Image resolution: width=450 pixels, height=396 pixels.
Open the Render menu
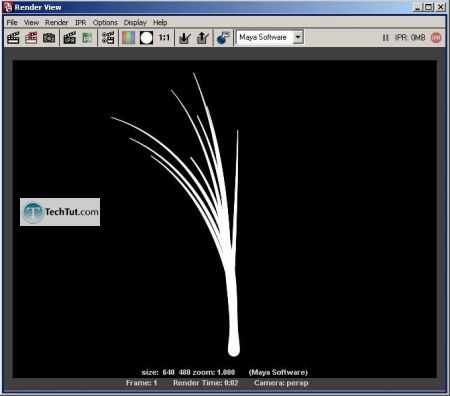57,23
